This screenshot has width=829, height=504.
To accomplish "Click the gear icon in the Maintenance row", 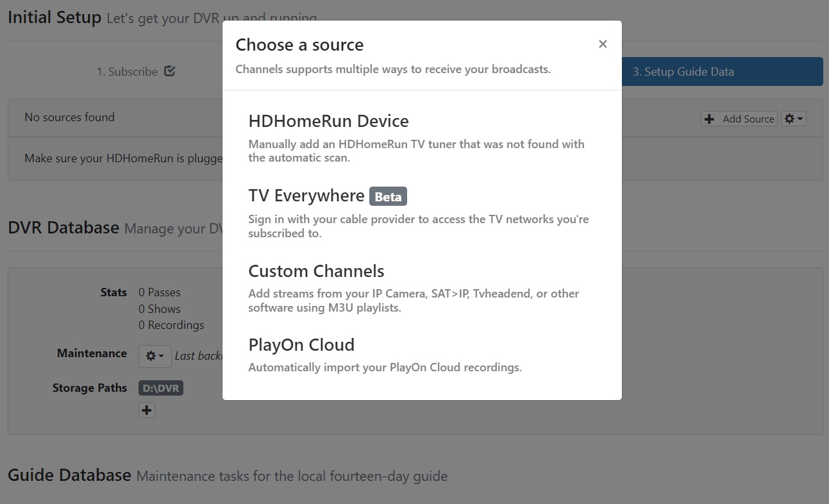I will (x=152, y=357).
